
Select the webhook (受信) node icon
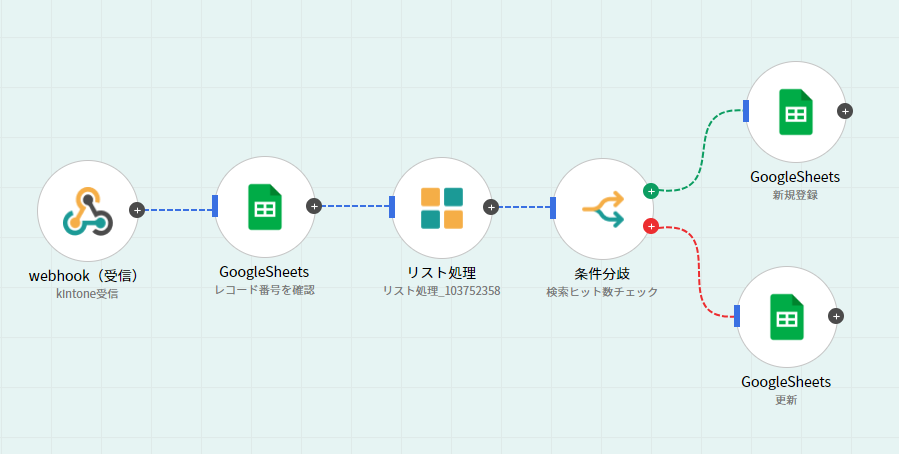click(x=88, y=211)
